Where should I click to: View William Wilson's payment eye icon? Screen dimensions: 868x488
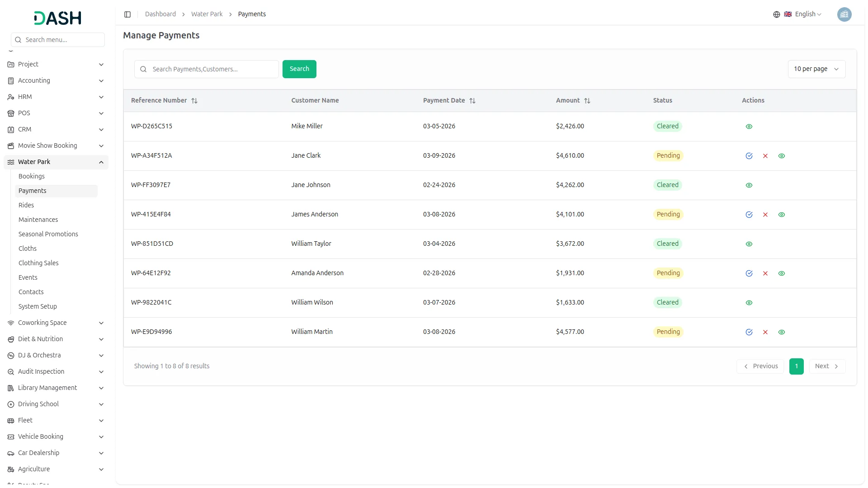pos(749,303)
